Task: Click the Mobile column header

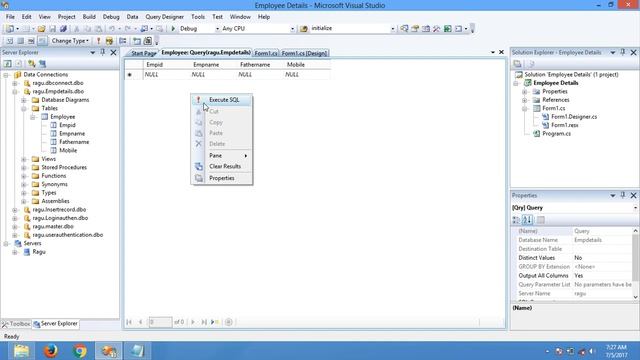Action: (x=296, y=65)
